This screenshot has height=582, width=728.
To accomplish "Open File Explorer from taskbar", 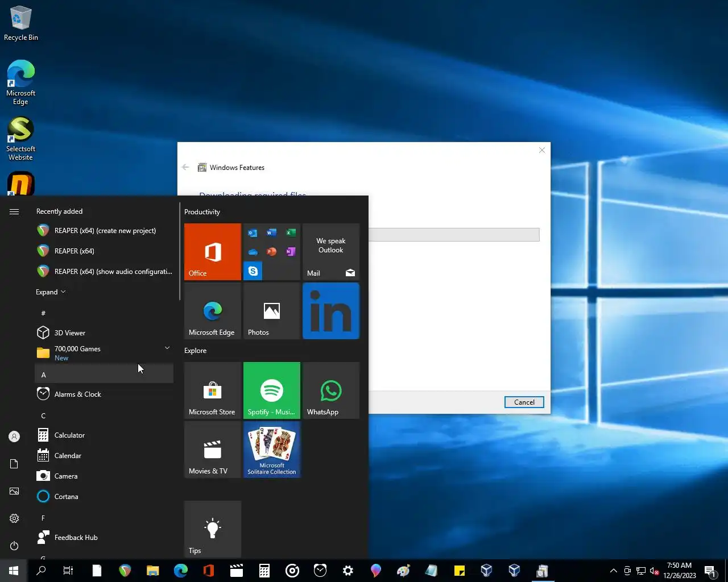I will (152, 571).
